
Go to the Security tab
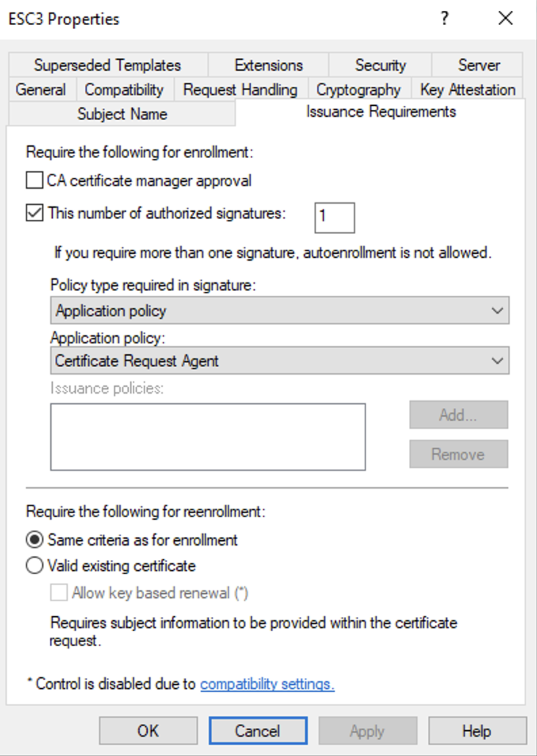coord(380,65)
